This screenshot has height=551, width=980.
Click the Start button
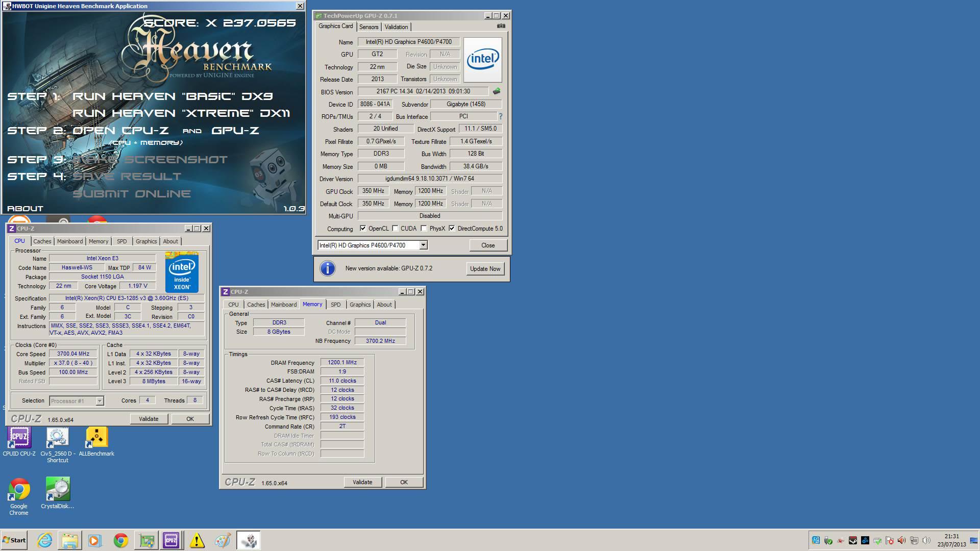coord(14,540)
